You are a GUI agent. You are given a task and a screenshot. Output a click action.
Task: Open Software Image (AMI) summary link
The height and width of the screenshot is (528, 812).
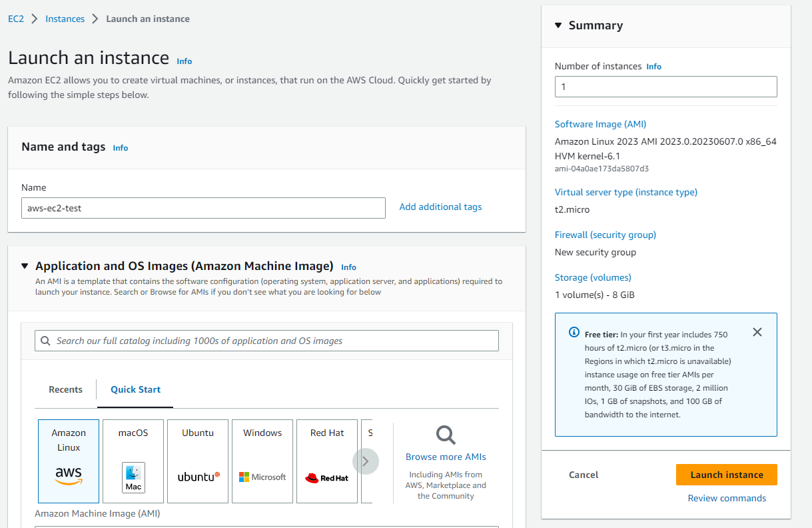point(601,124)
